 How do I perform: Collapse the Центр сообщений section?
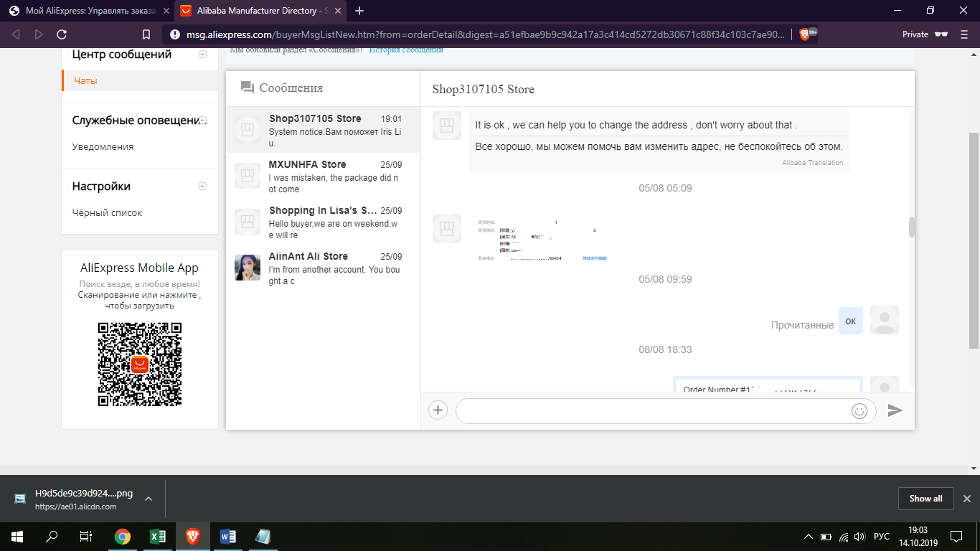pyautogui.click(x=202, y=54)
